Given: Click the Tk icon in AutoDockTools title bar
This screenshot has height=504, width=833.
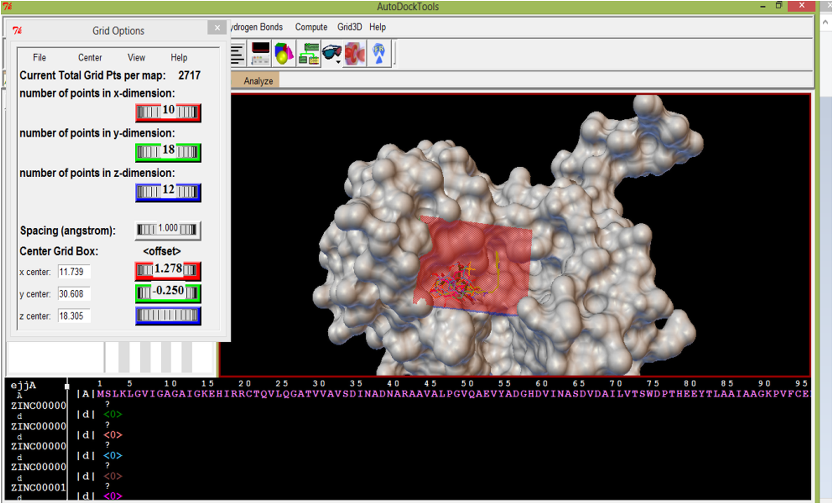Looking at the screenshot, I should (x=7, y=6).
